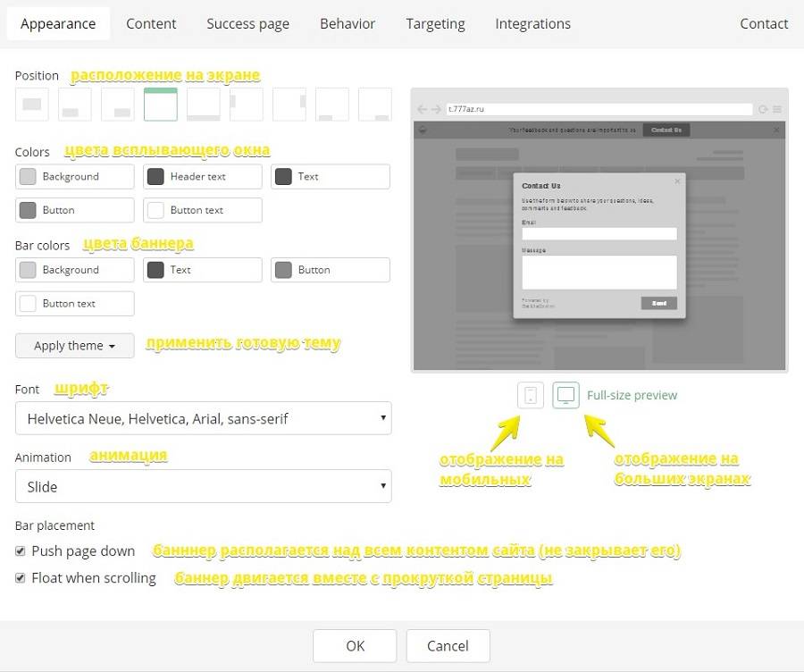This screenshot has width=804, height=672.
Task: Toggle Push page down checkbox
Action: (x=20, y=551)
